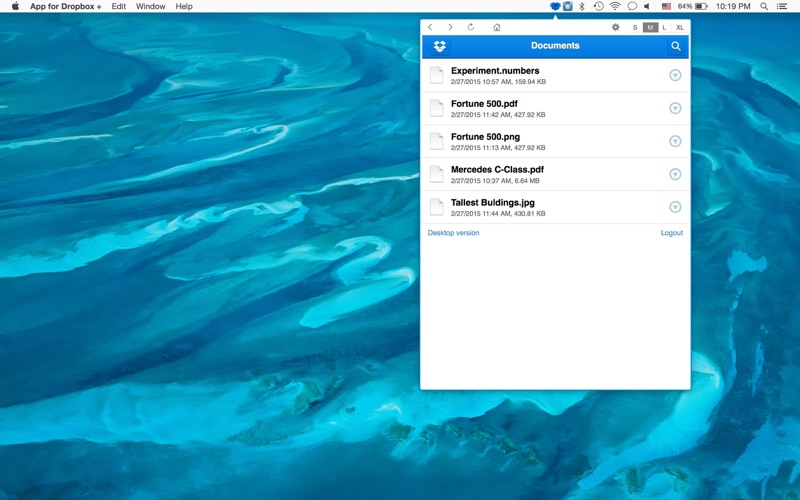
Task: Click the Desktop version link
Action: click(453, 233)
